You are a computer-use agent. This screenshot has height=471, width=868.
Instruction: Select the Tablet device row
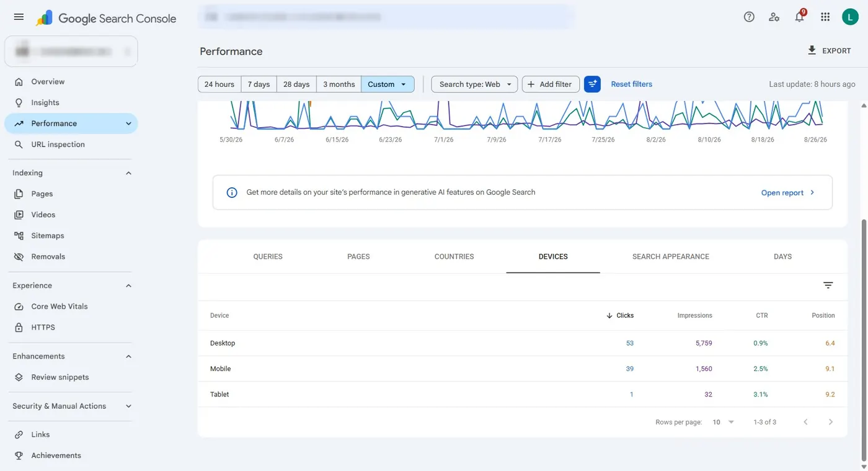[x=523, y=394]
